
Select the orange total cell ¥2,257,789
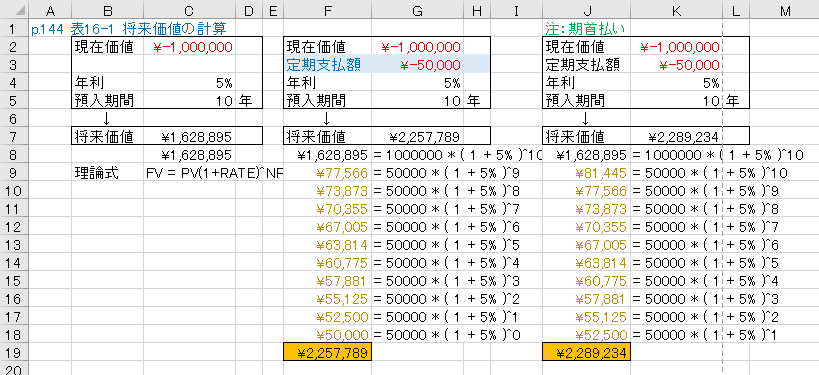pos(327,352)
